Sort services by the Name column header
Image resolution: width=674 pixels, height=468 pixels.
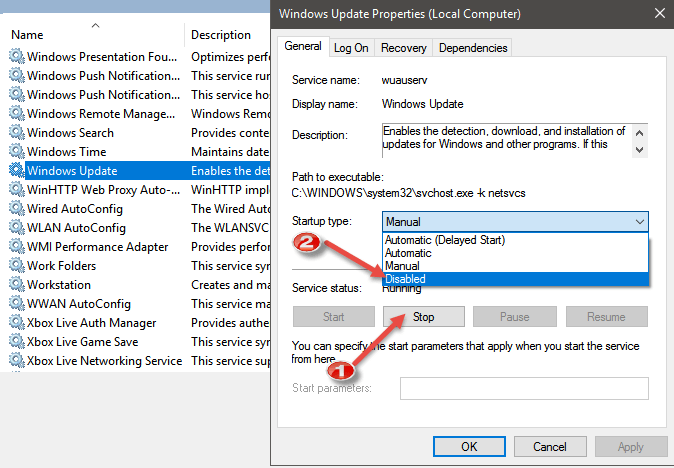27,35
